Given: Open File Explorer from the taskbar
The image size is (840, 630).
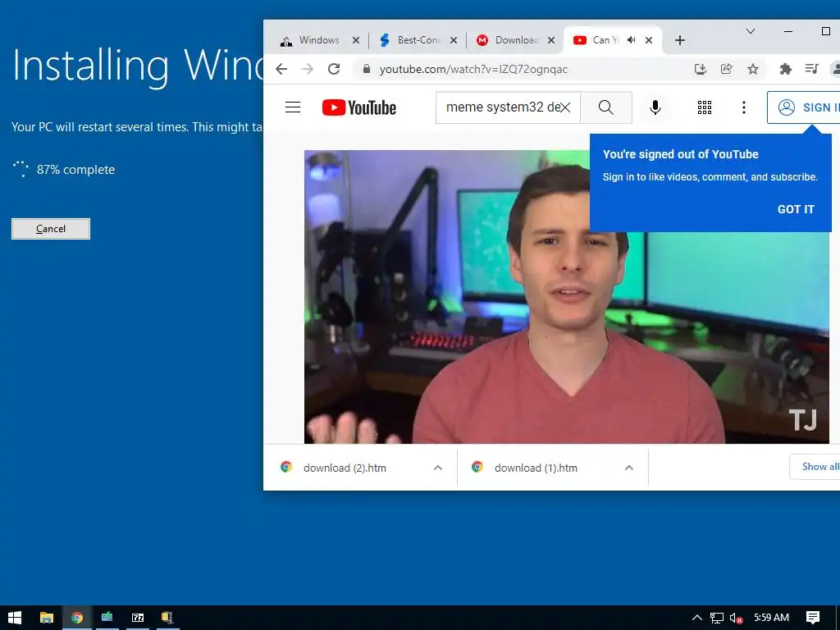Looking at the screenshot, I should pyautogui.click(x=47, y=618).
